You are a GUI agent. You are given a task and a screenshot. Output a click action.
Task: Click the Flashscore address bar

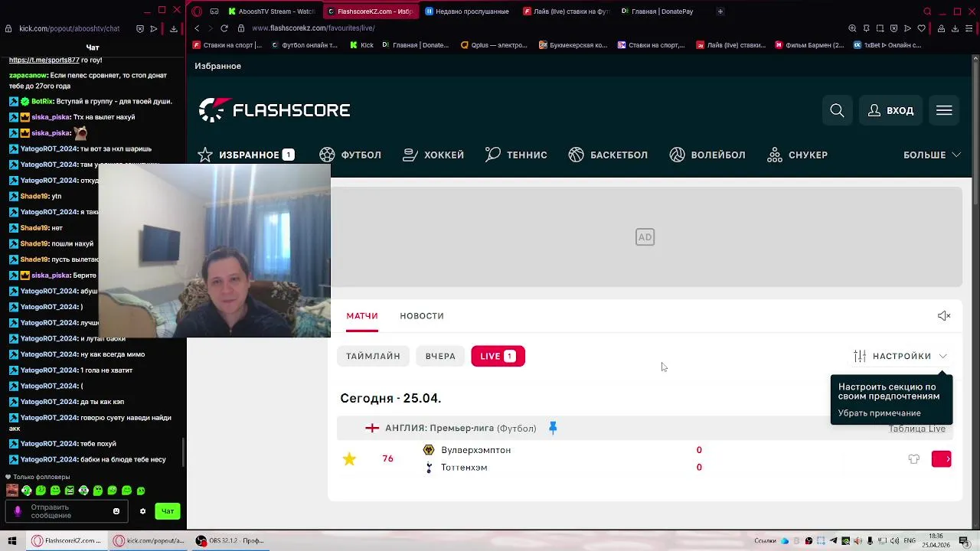coord(536,28)
